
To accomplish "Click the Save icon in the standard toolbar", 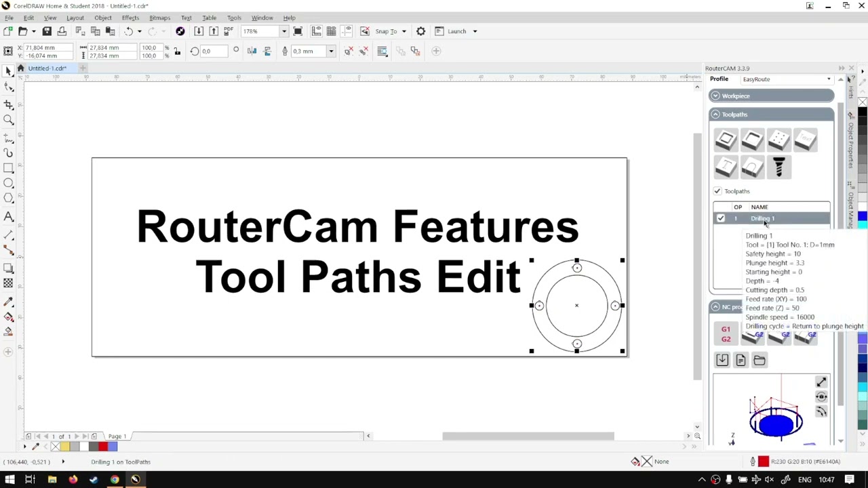I will (47, 31).
